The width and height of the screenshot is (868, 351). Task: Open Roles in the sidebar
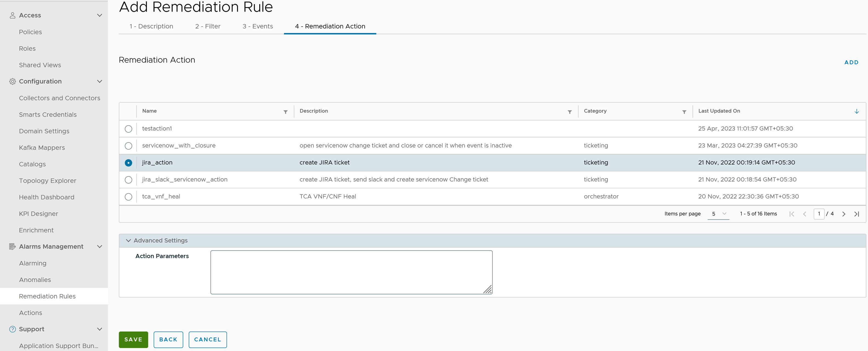[27, 49]
